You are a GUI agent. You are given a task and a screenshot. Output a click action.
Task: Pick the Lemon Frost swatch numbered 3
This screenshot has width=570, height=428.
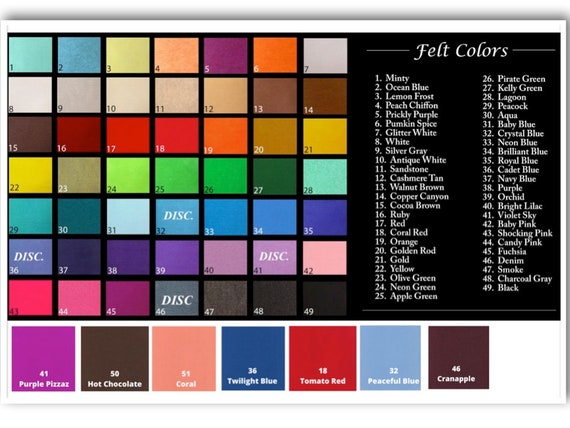(128, 55)
